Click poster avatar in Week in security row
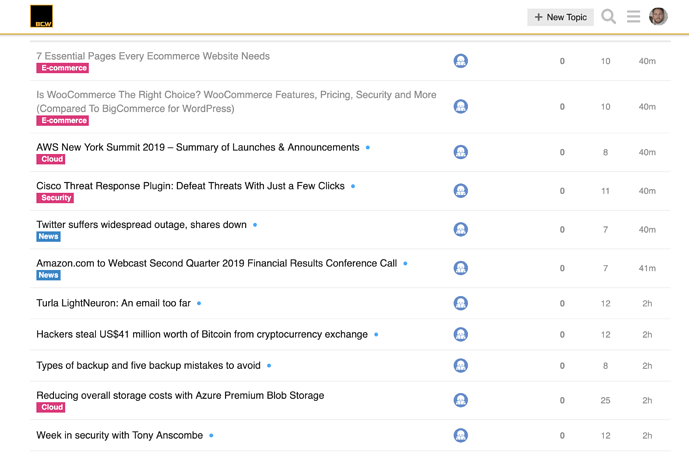689x457 pixels. coord(461,436)
